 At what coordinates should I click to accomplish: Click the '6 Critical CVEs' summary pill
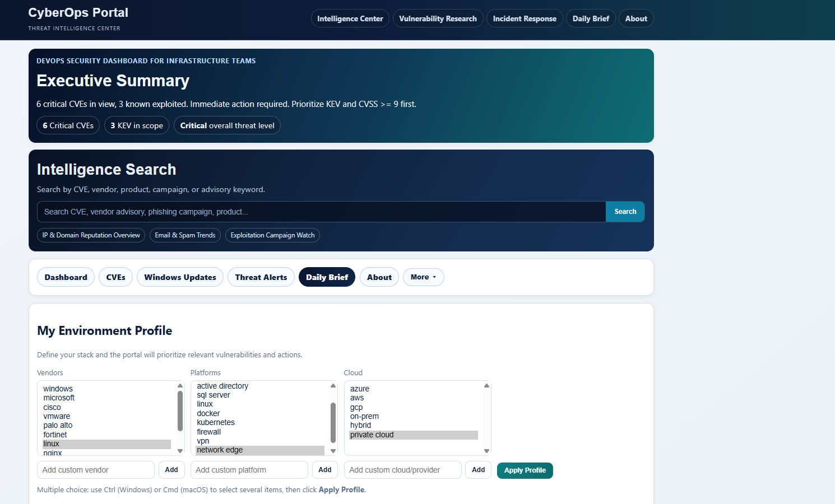coord(68,125)
